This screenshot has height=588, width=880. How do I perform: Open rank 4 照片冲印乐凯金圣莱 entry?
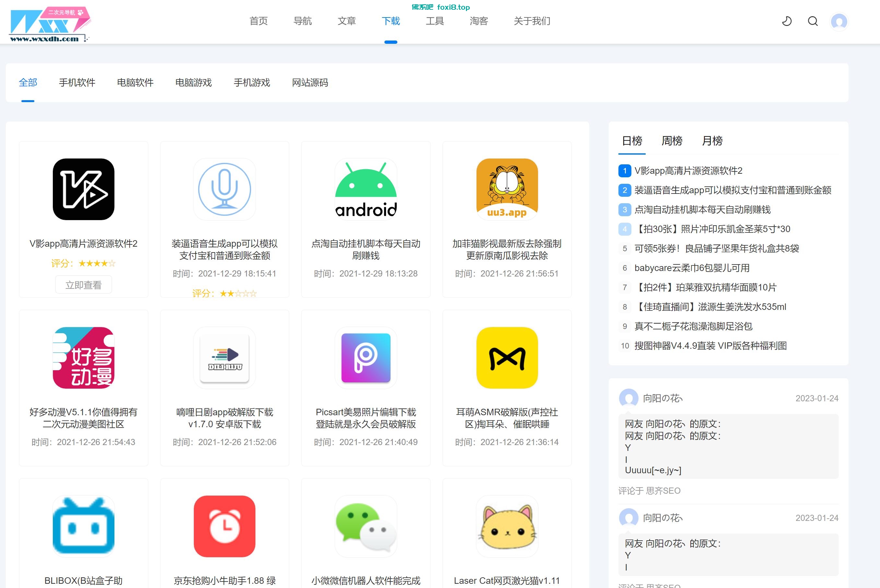712,229
